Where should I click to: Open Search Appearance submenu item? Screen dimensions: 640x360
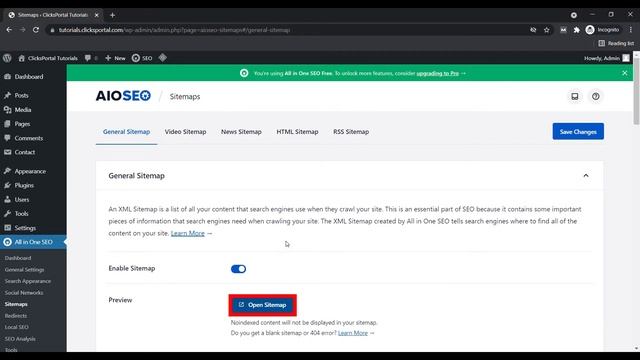tap(28, 281)
